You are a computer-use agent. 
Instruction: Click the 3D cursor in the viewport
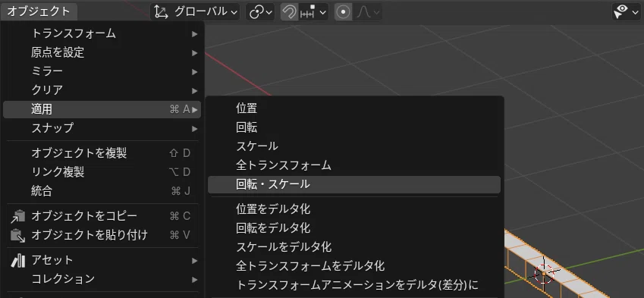pyautogui.click(x=544, y=274)
